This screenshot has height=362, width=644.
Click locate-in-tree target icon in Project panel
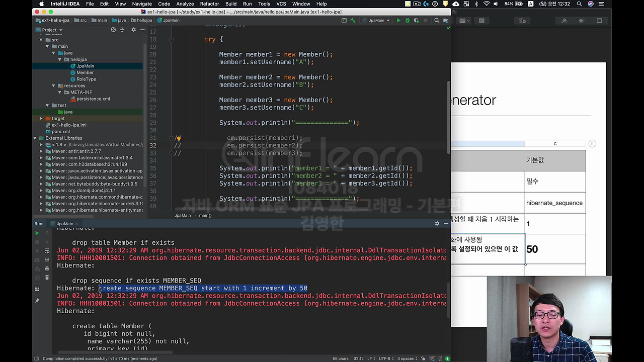click(113, 30)
